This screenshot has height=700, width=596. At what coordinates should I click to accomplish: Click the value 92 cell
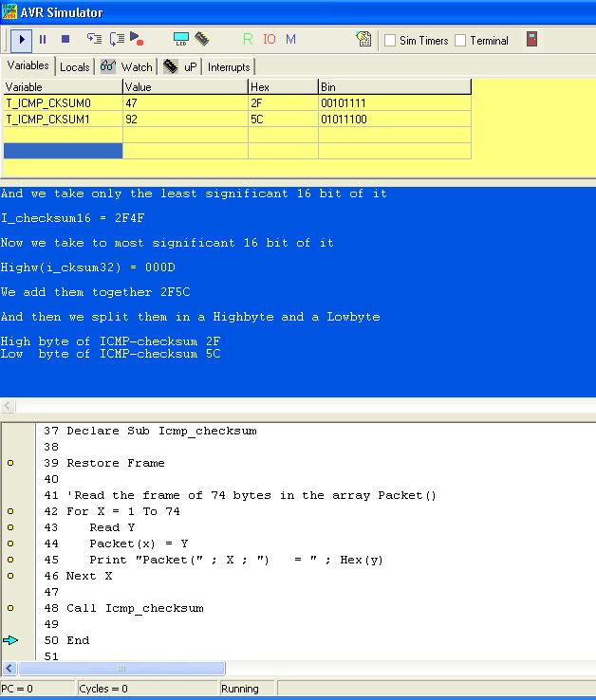[185, 120]
